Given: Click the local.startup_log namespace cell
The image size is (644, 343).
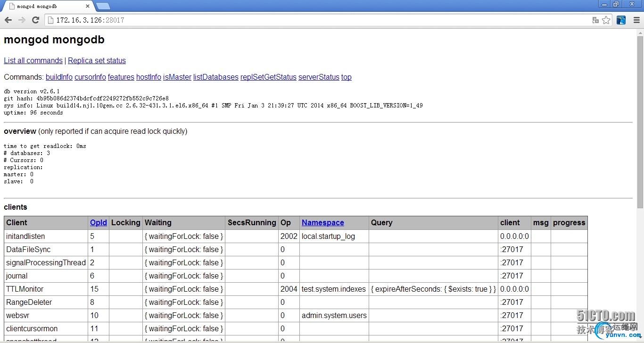Looking at the screenshot, I should pyautogui.click(x=334, y=236).
